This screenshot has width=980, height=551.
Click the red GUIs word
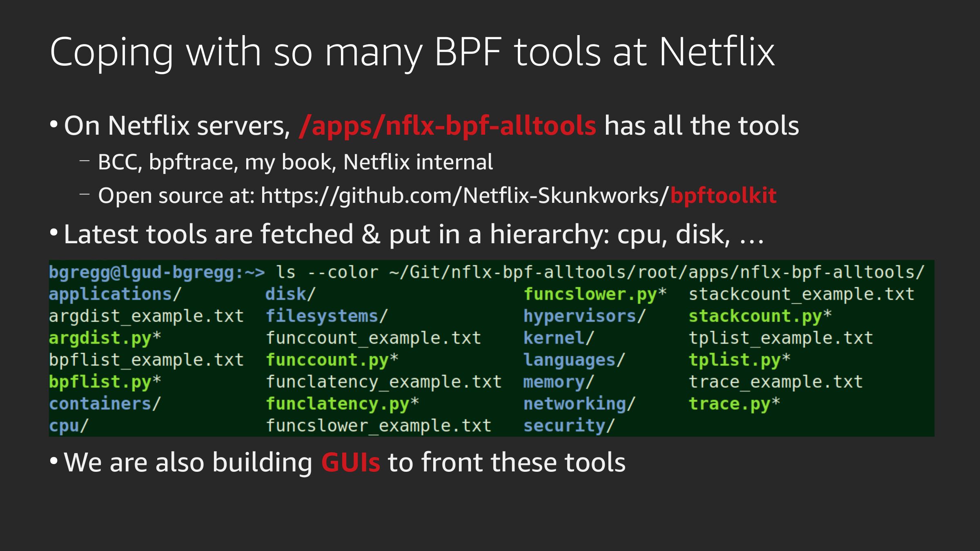pos(350,462)
